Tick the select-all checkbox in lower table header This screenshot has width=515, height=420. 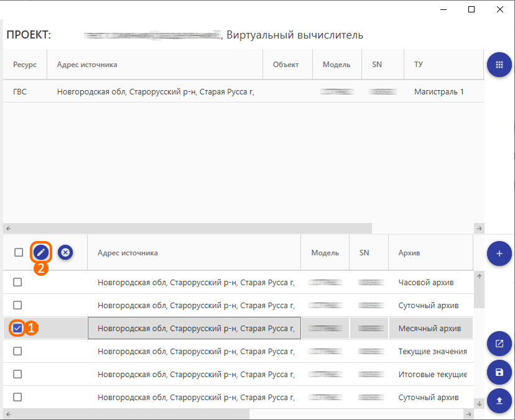coord(19,252)
